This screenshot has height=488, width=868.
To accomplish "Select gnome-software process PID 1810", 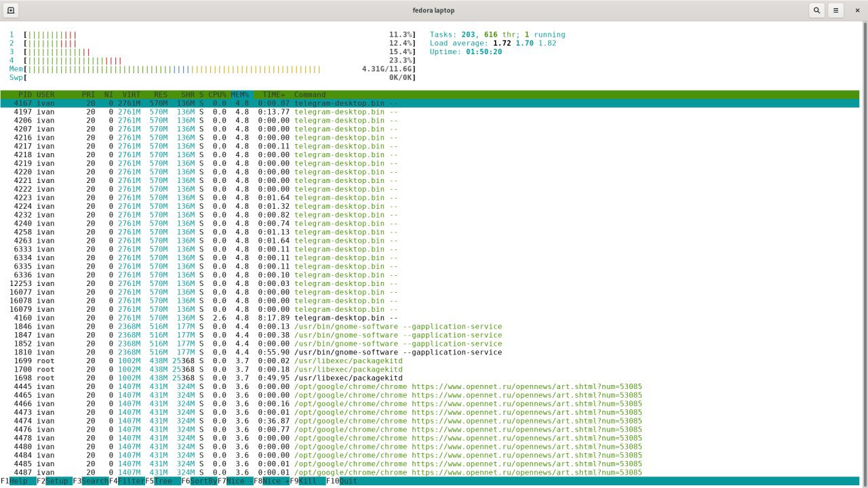I will click(430, 352).
